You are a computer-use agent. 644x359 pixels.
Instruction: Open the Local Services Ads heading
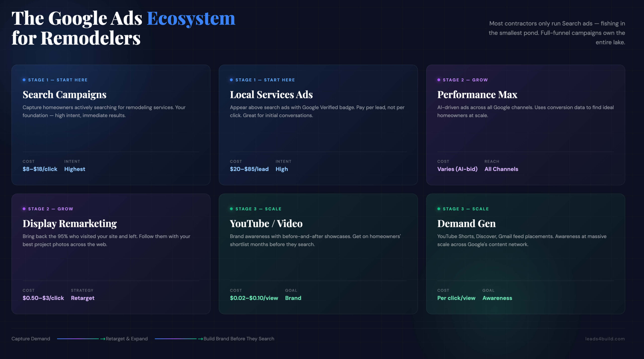click(x=271, y=95)
